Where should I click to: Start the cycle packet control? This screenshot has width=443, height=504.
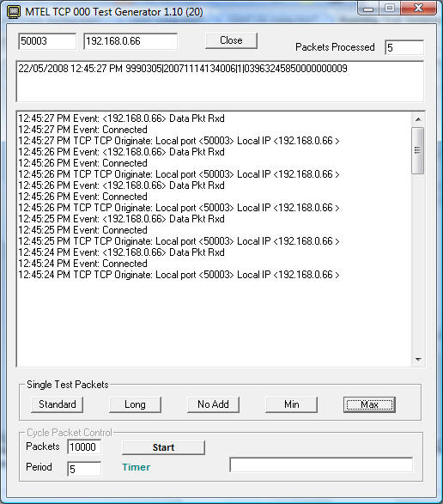(x=163, y=447)
